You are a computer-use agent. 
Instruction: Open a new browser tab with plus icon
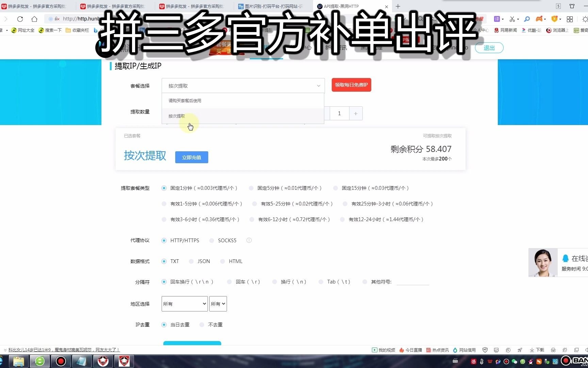tap(398, 6)
